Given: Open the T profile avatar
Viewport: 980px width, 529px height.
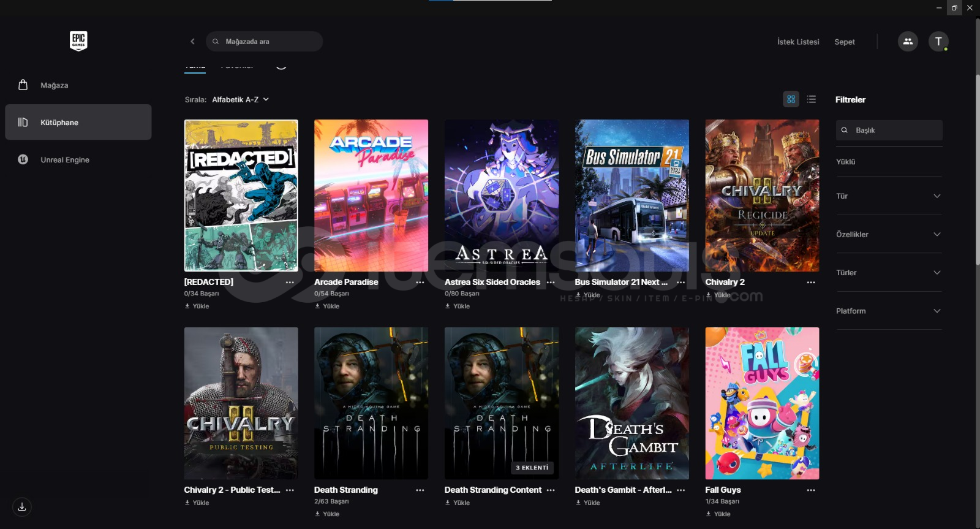Looking at the screenshot, I should [938, 41].
